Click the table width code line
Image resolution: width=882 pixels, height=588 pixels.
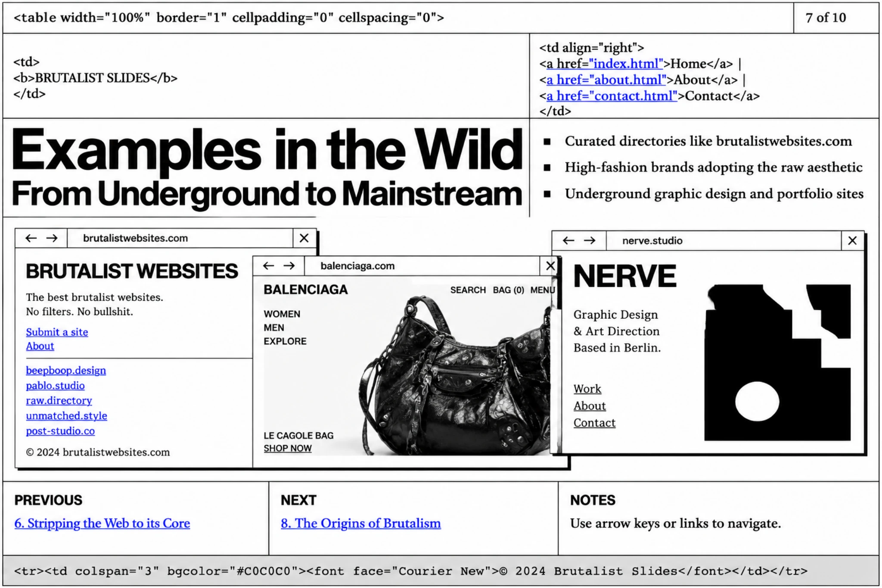pos(229,18)
